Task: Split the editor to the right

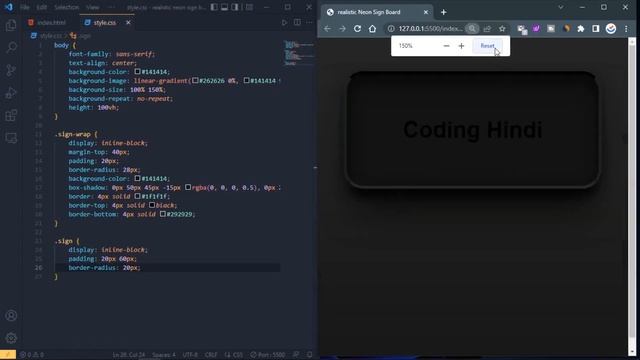Action: pos(297,22)
